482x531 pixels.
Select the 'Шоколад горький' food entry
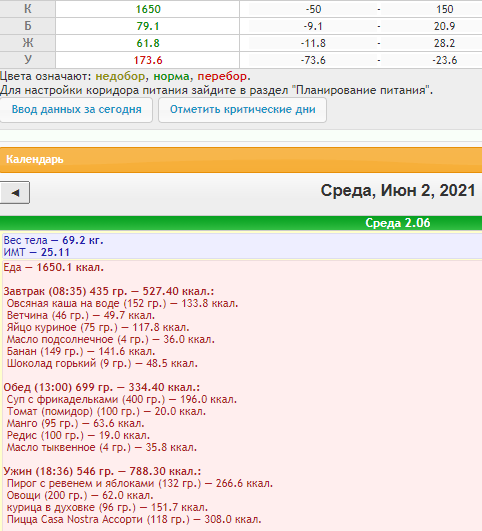pyautogui.click(x=102, y=363)
